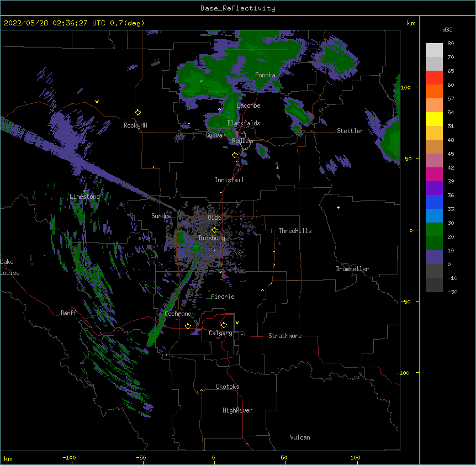The width and height of the screenshot is (476, 465).
Task: Click the yellow diamond marker south of RedDeer
Action: pos(235,155)
